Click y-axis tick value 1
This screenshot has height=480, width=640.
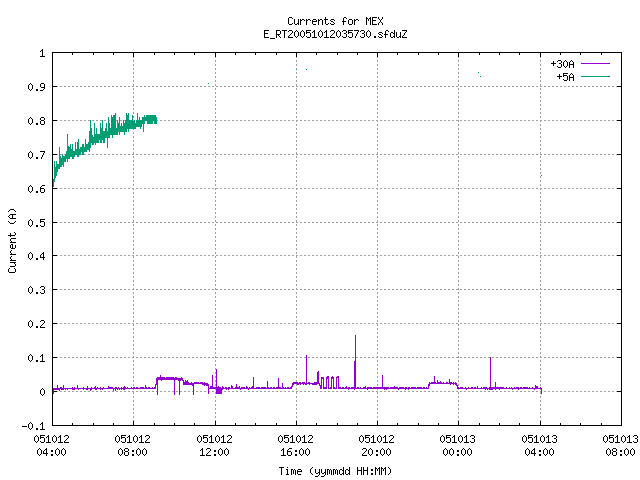point(42,53)
